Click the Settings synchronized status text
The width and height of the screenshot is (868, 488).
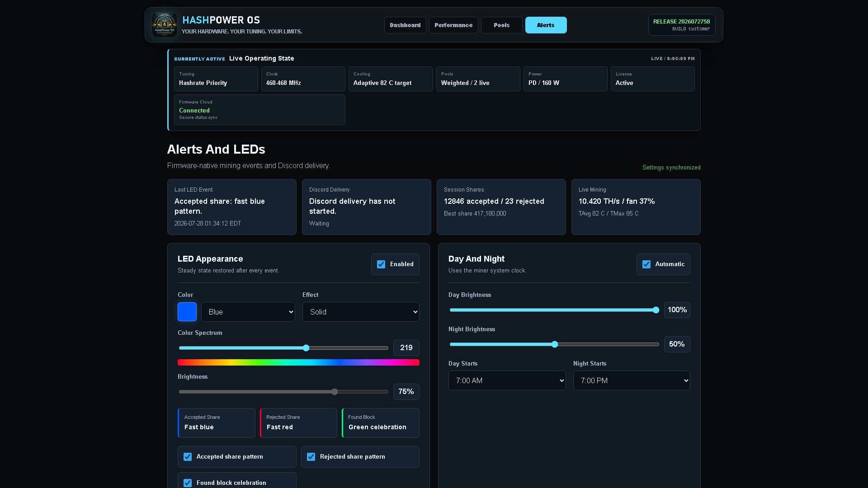[671, 168]
